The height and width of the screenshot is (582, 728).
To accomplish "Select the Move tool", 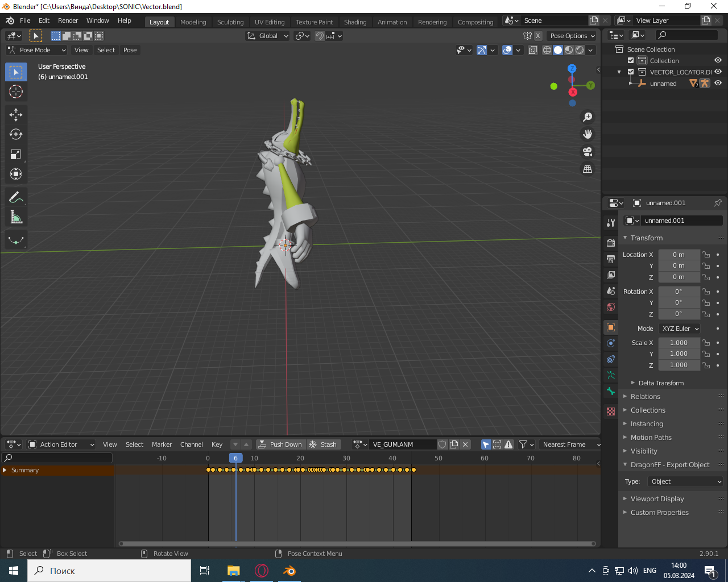I will (16, 115).
